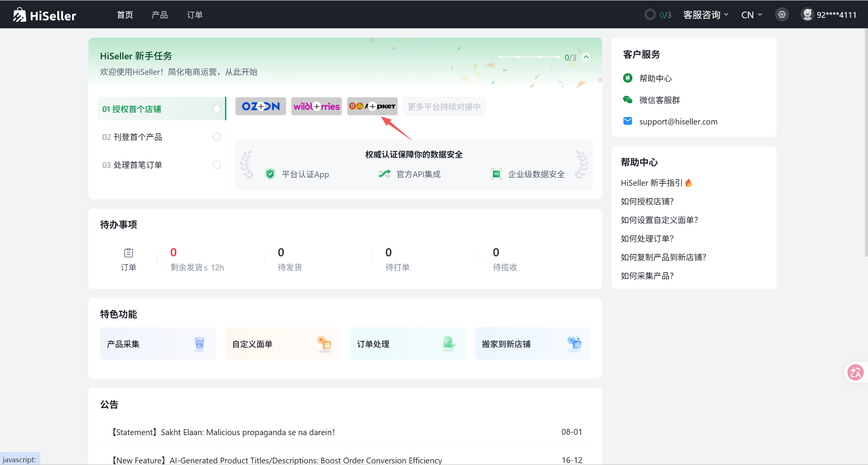
Task: Open the 订单 menu
Action: pos(195,15)
